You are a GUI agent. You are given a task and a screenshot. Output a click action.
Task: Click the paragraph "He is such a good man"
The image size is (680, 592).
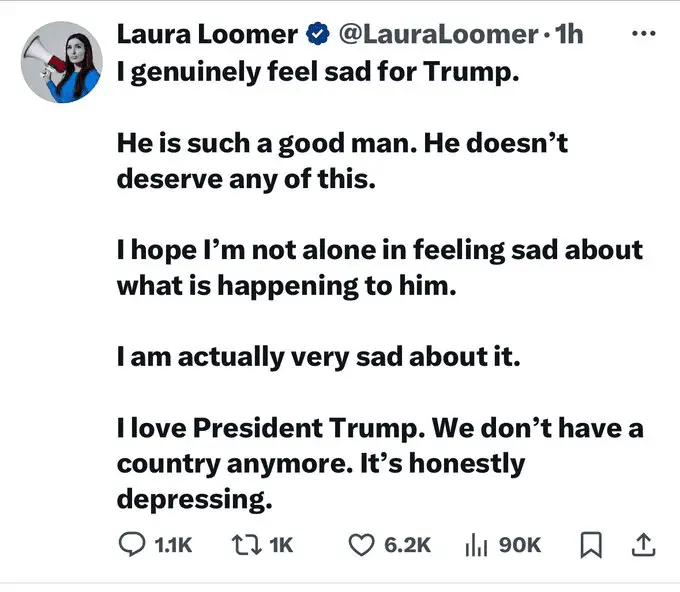[x=342, y=162]
